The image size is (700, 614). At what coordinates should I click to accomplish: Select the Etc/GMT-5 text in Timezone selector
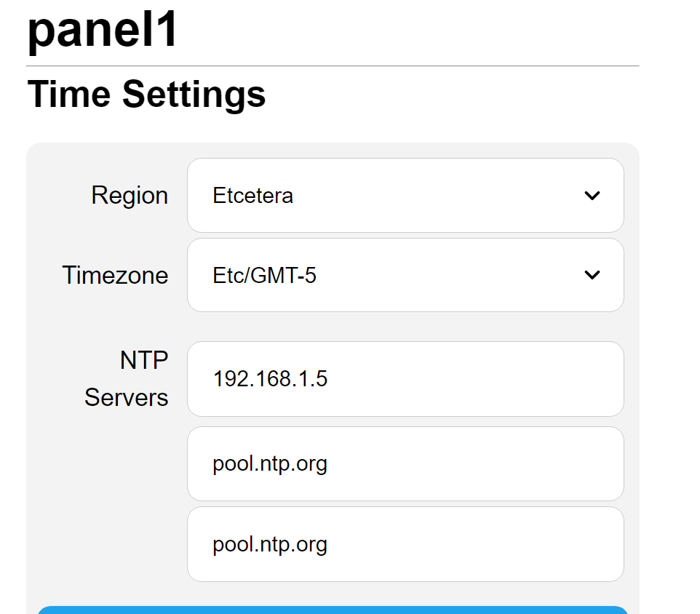tap(264, 276)
